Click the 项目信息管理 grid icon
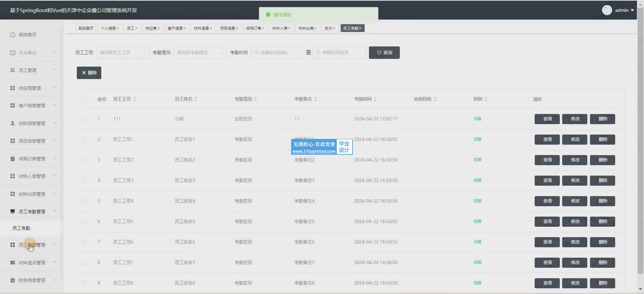Viewport: 644px width, 294px height. click(12, 141)
